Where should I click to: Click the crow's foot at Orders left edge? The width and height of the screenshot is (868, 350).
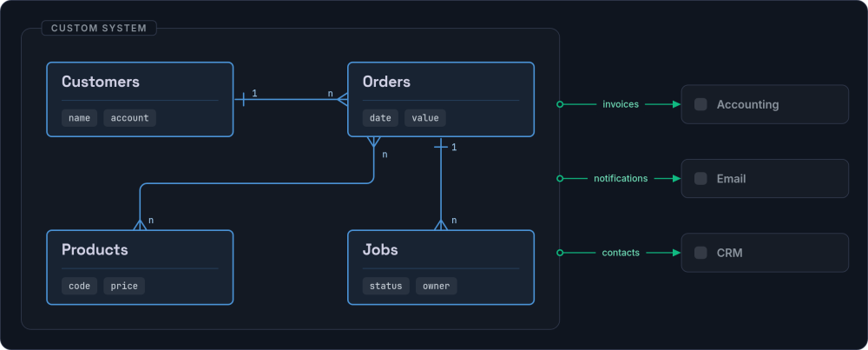pos(342,100)
